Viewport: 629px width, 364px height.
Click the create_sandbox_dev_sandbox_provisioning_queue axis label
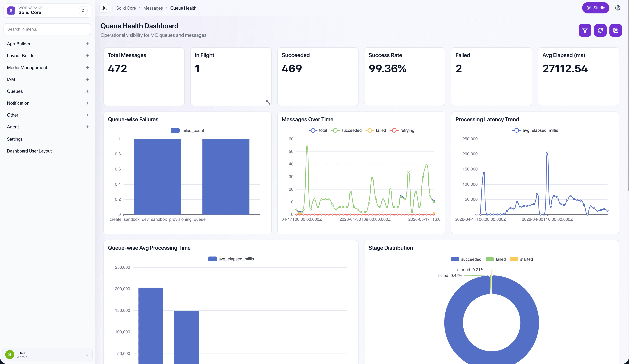(157, 219)
